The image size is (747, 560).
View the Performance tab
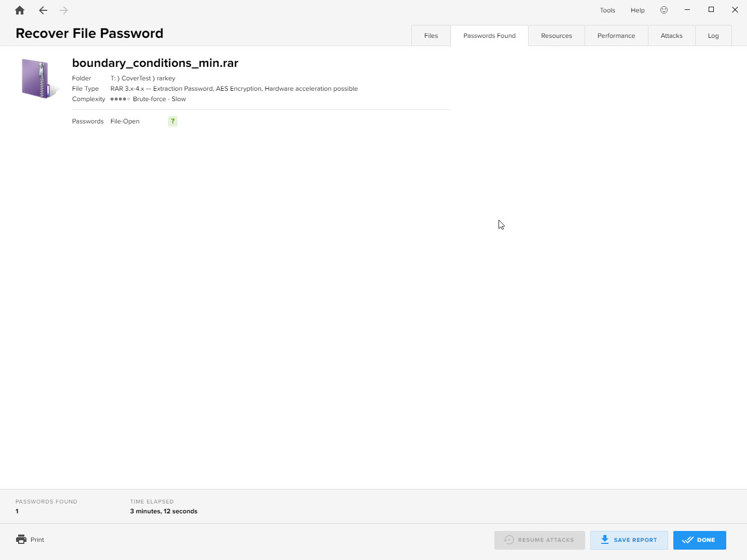pos(616,36)
